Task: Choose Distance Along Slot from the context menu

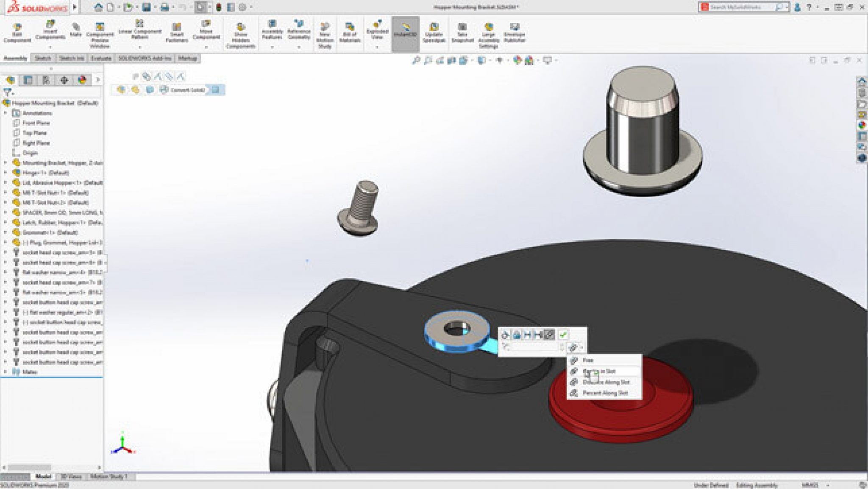Action: click(x=606, y=382)
